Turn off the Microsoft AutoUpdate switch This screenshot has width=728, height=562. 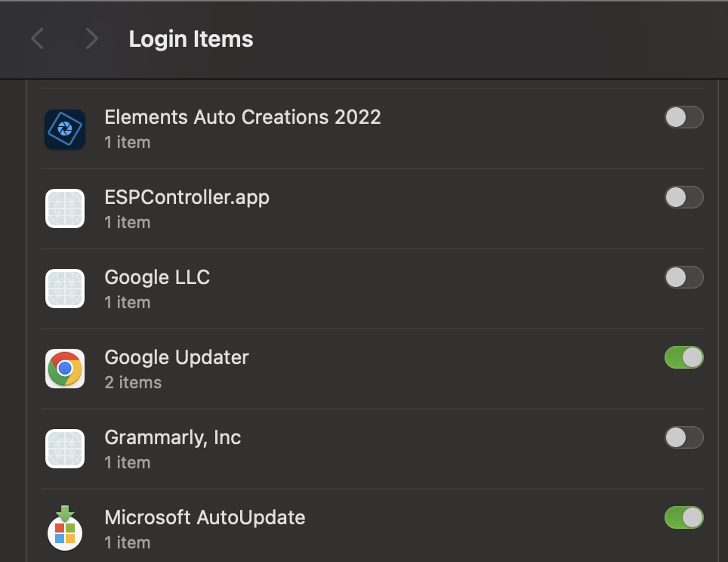683,517
